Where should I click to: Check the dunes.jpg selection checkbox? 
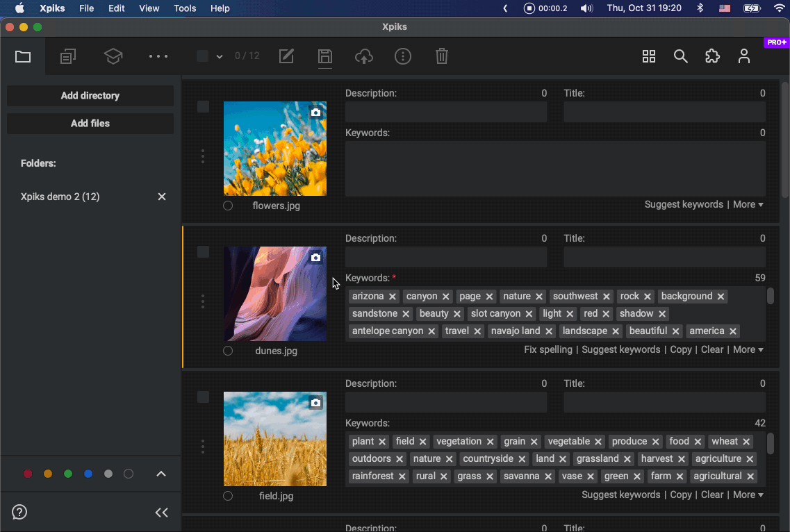point(203,252)
